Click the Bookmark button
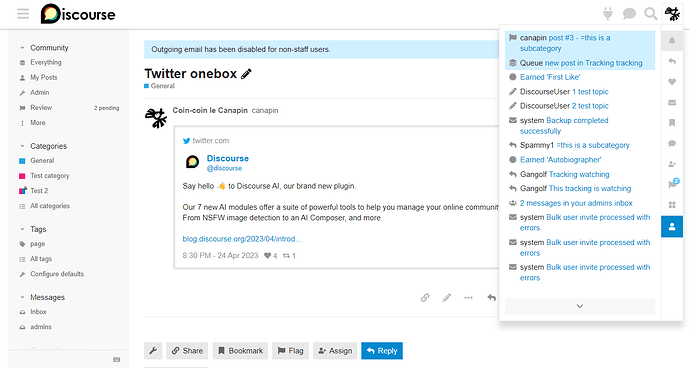 coord(240,351)
